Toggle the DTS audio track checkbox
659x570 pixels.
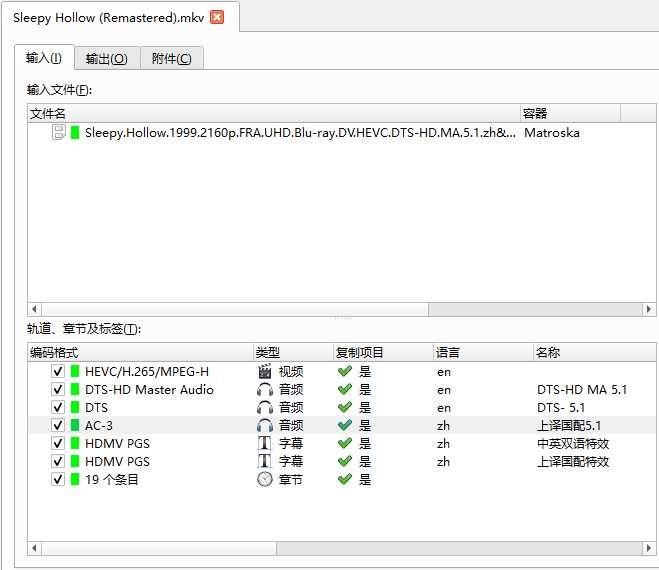tap(58, 407)
